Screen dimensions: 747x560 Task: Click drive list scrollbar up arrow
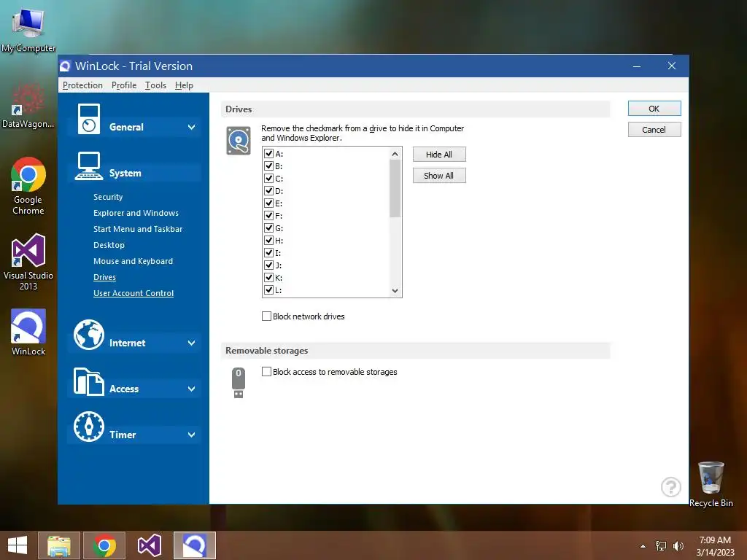[x=395, y=154]
